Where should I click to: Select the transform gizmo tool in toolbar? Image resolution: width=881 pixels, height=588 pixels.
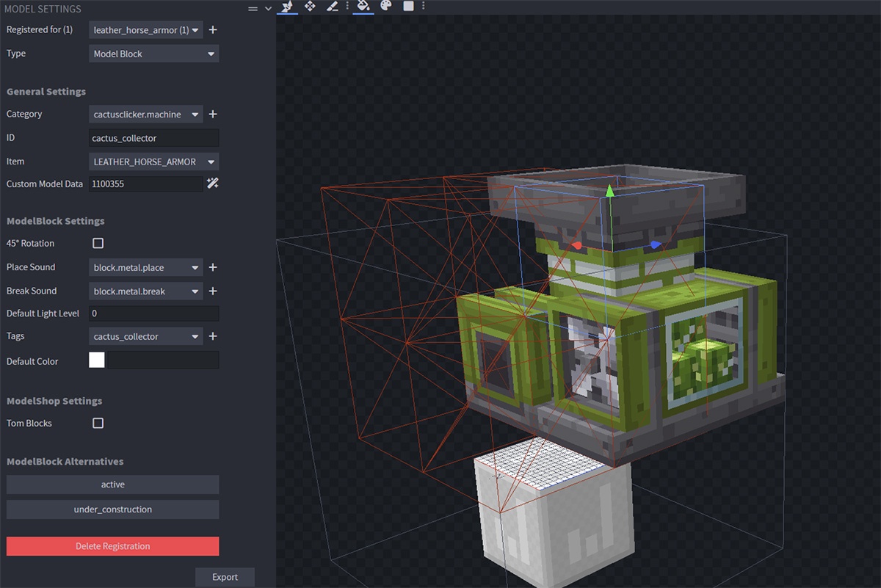point(288,7)
